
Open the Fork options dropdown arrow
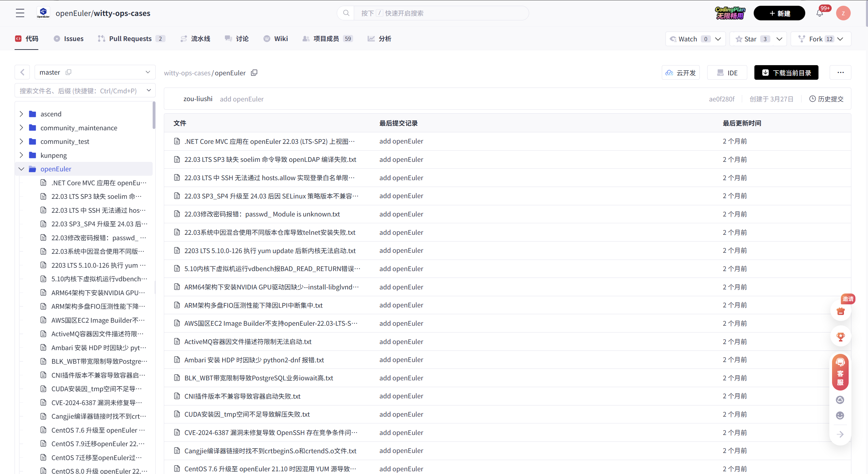click(x=840, y=39)
